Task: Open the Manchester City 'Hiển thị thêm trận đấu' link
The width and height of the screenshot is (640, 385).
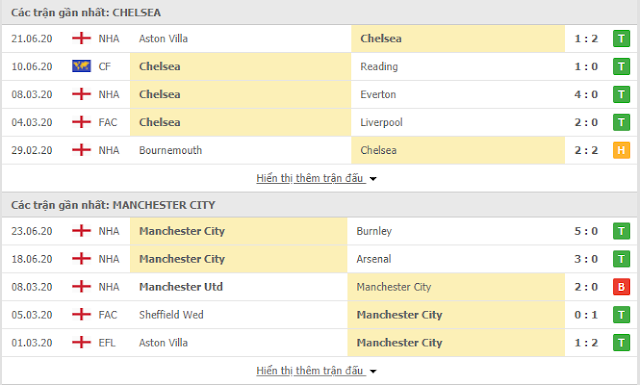Action: click(310, 371)
